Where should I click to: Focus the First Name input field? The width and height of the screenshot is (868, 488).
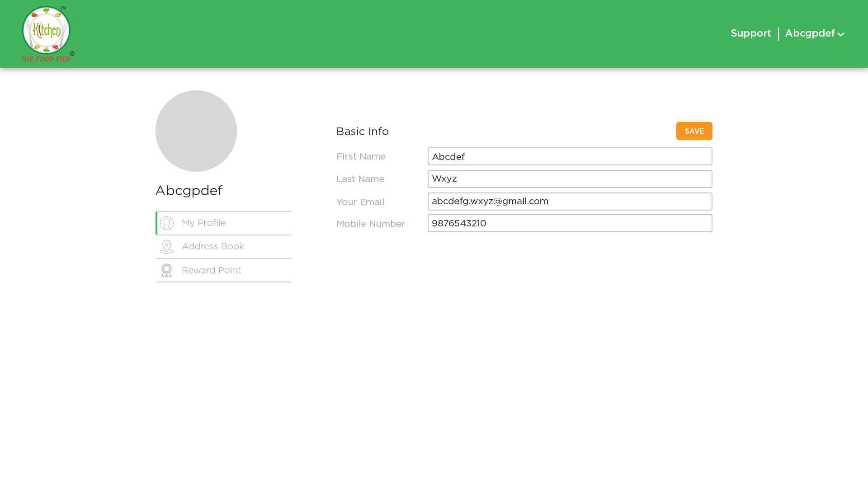(570, 156)
